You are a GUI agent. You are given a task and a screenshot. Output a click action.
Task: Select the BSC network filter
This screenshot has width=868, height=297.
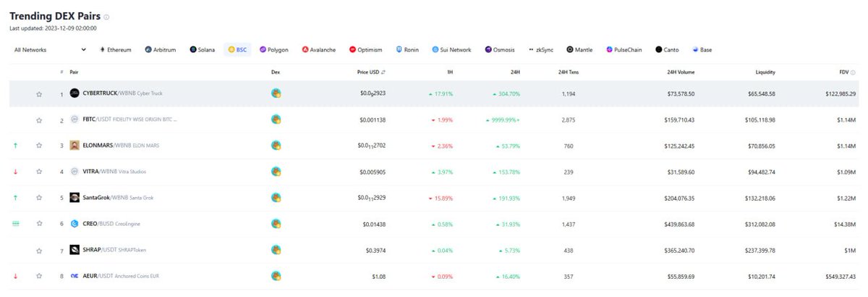238,50
